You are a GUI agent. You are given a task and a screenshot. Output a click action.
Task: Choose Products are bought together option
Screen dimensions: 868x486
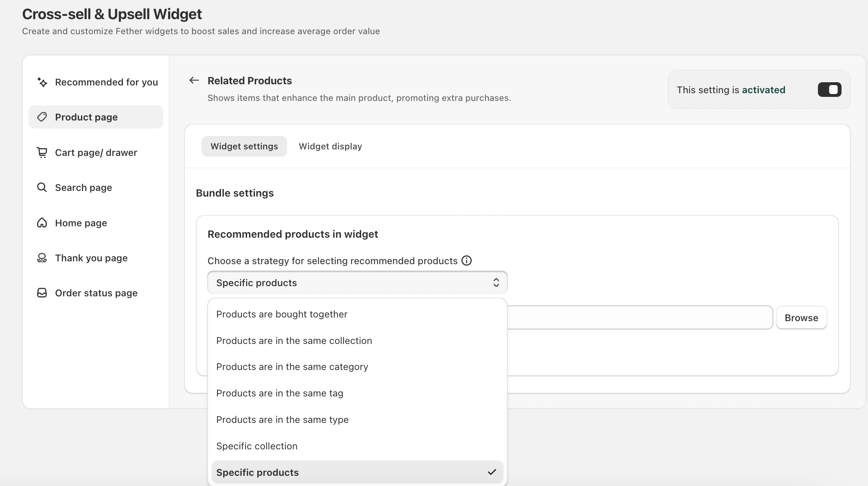(x=282, y=314)
